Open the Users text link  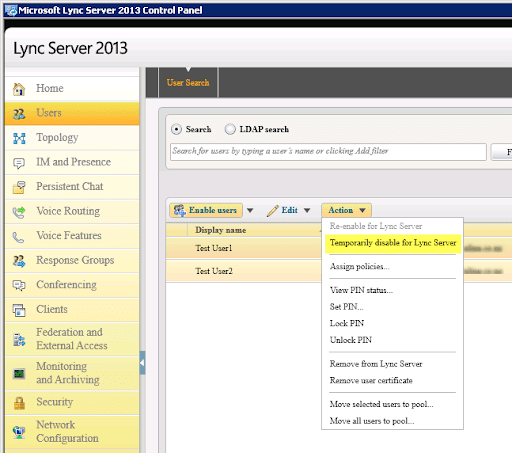(49, 113)
